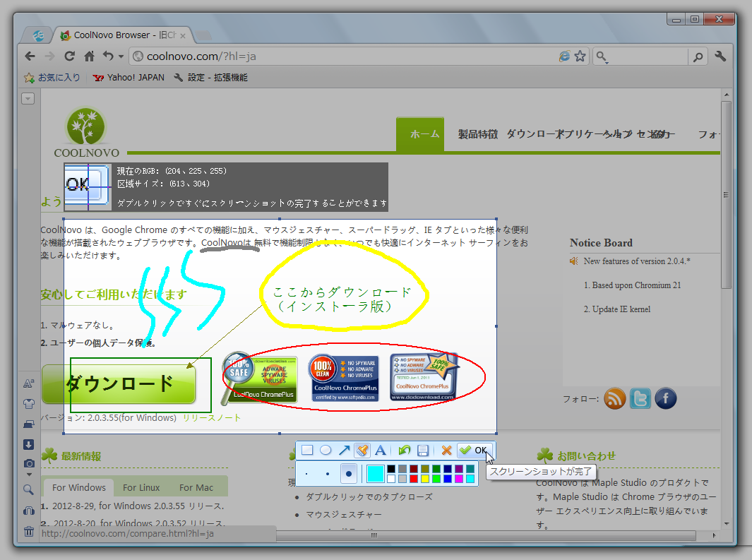
Task: Choose the medium brush size dot
Action: click(x=328, y=474)
